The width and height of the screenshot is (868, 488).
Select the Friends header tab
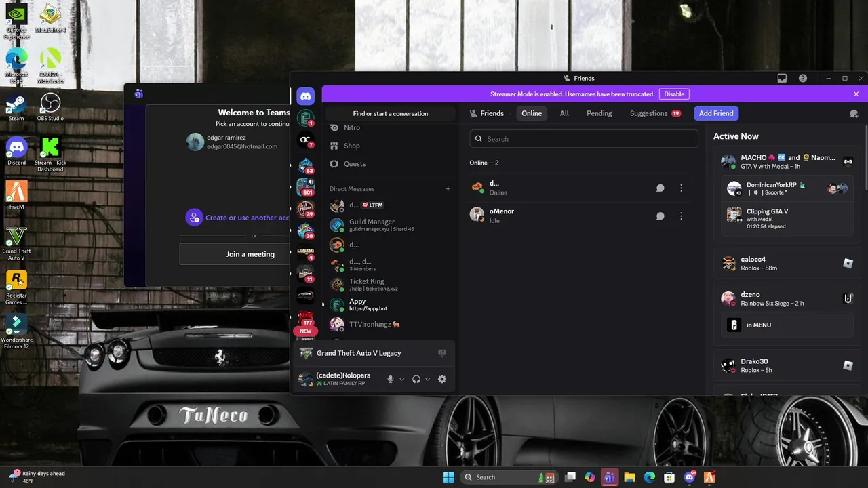[487, 113]
